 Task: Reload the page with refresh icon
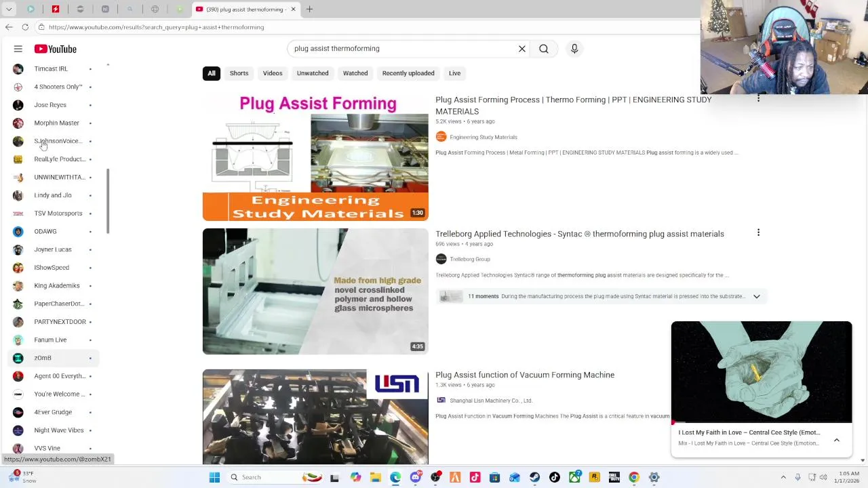point(25,27)
